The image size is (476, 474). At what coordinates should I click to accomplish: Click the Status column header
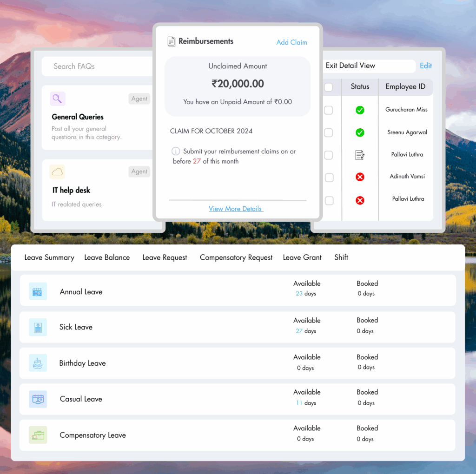pyautogui.click(x=360, y=87)
